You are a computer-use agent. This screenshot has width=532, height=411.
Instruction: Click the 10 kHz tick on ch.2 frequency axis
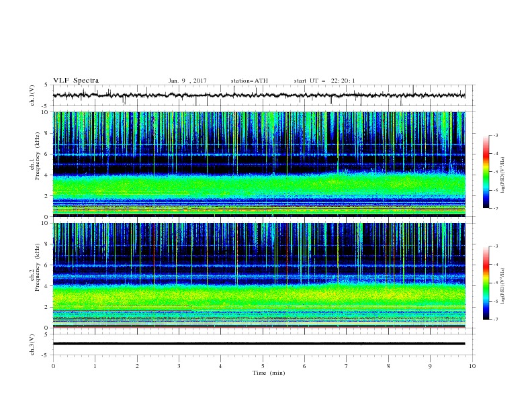[45, 223]
